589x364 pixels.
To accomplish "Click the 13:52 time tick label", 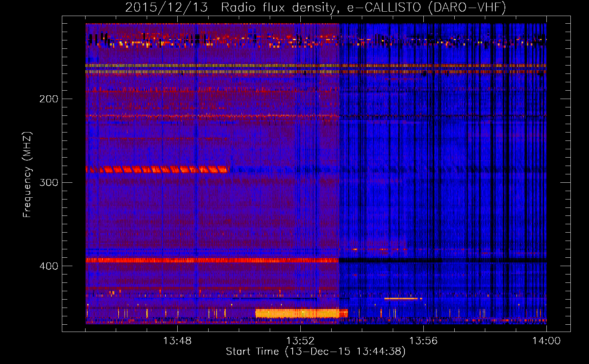I will pos(300,341).
